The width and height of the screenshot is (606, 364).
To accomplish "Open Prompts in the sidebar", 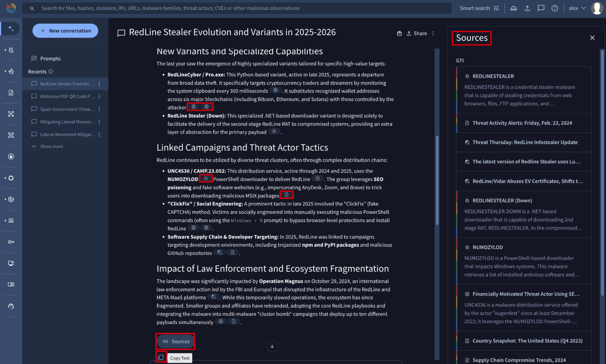I will (x=50, y=58).
